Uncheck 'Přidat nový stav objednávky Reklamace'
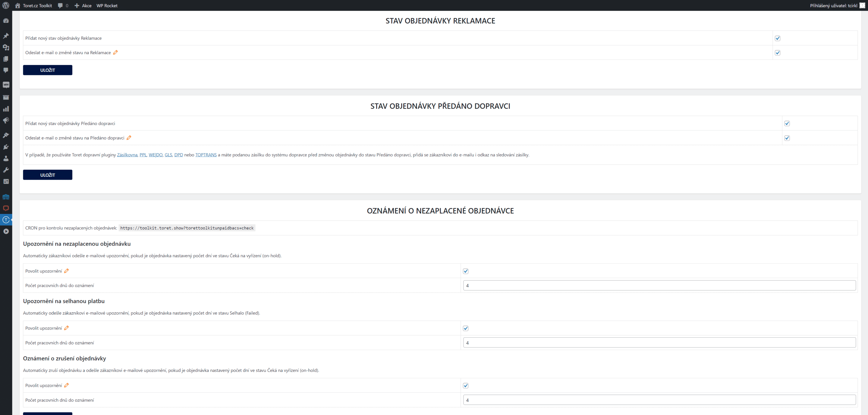 click(x=777, y=38)
